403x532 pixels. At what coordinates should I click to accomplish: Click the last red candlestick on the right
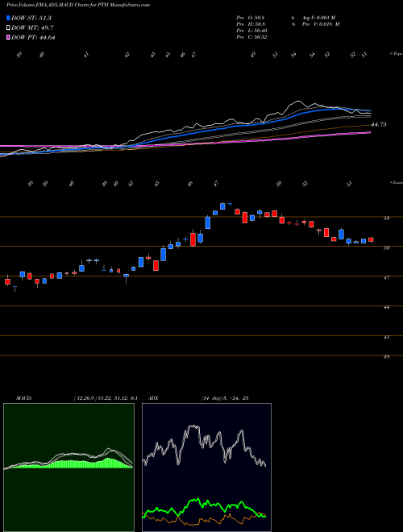(371, 239)
